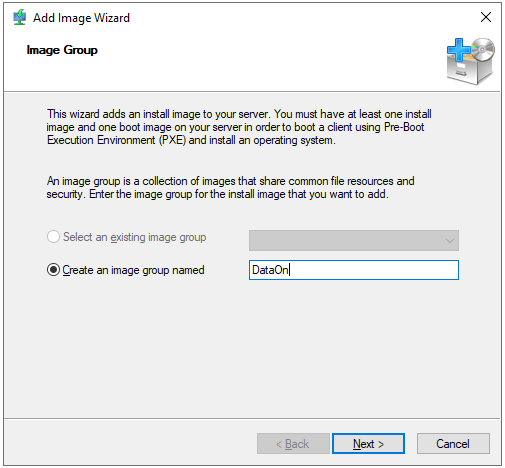505x468 pixels.
Task: Click the Add Image Wizard title text
Action: (81, 18)
